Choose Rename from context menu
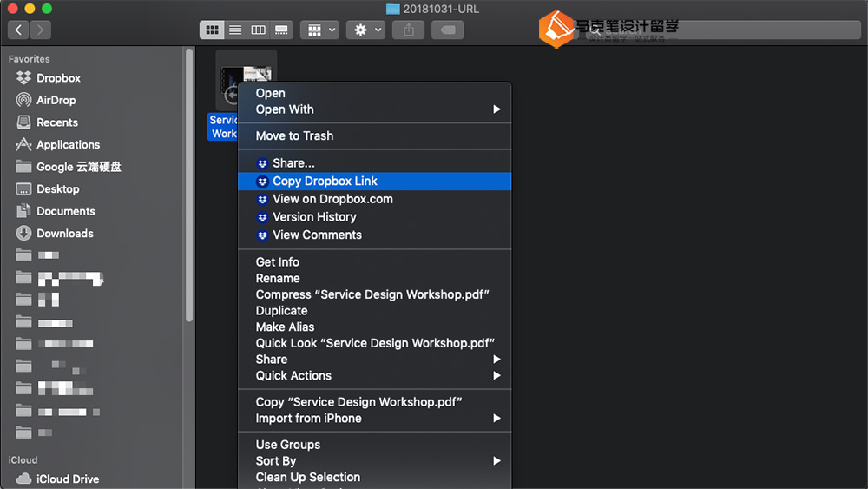Viewport: 868px width, 489px height. [x=374, y=278]
